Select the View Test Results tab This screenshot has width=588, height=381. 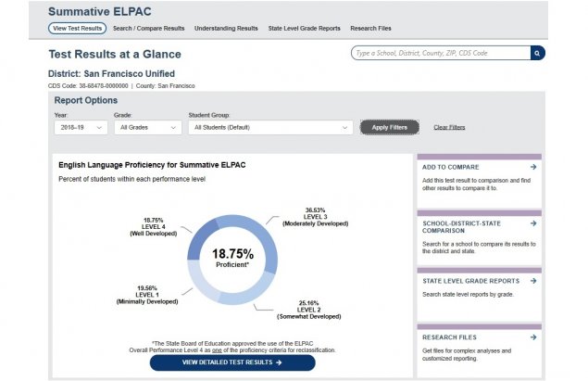[x=77, y=29]
